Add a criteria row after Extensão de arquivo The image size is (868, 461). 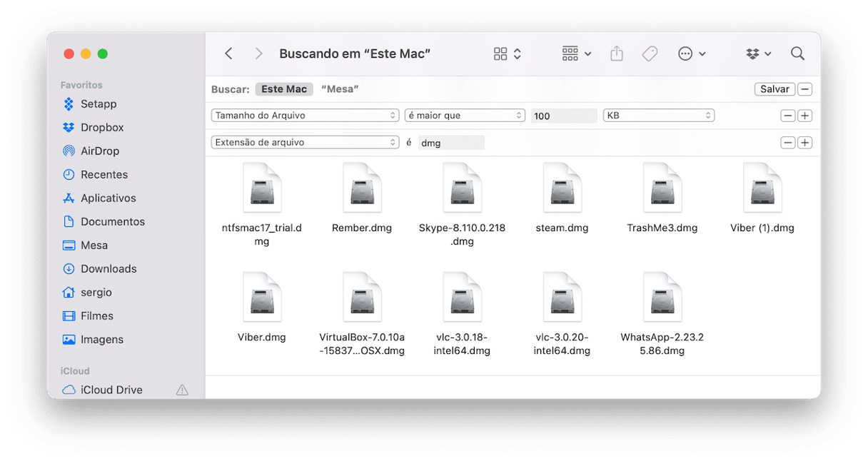pyautogui.click(x=804, y=143)
